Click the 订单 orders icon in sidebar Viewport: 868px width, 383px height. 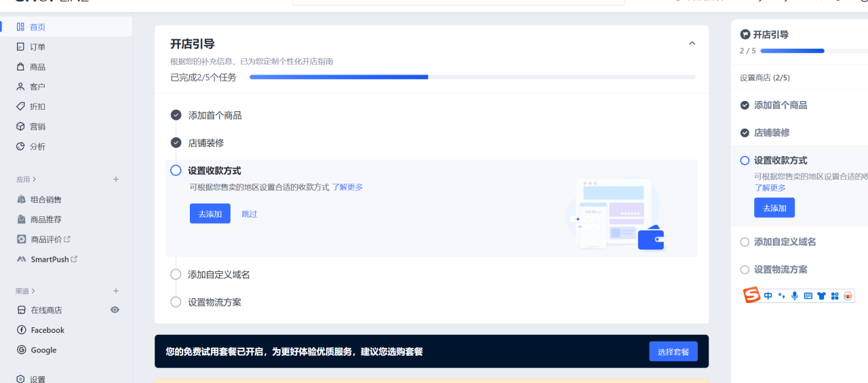20,47
